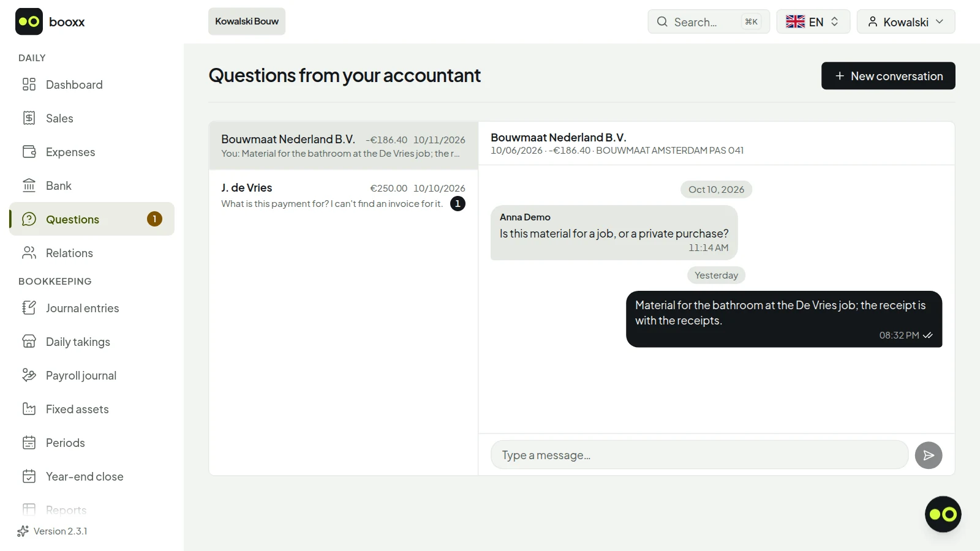Open the Dashboard page
980x551 pixels.
92,84
